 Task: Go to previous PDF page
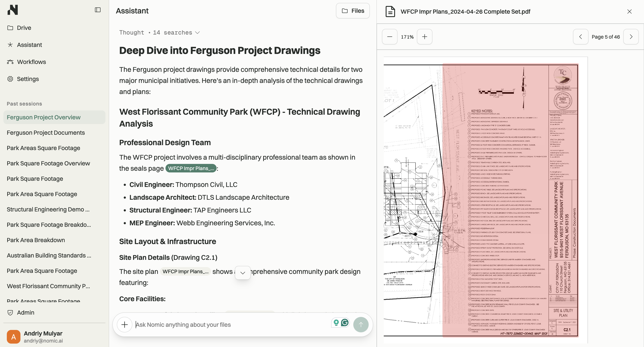581,37
